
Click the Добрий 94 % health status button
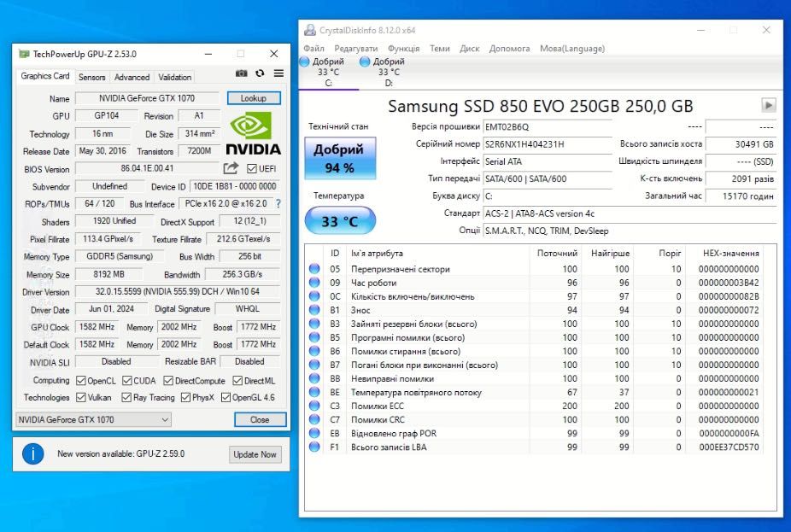coord(340,158)
